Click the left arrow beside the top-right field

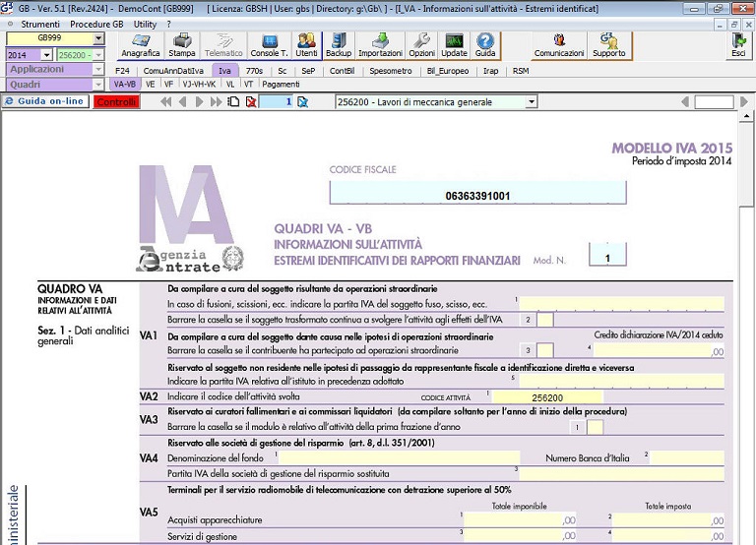point(685,101)
